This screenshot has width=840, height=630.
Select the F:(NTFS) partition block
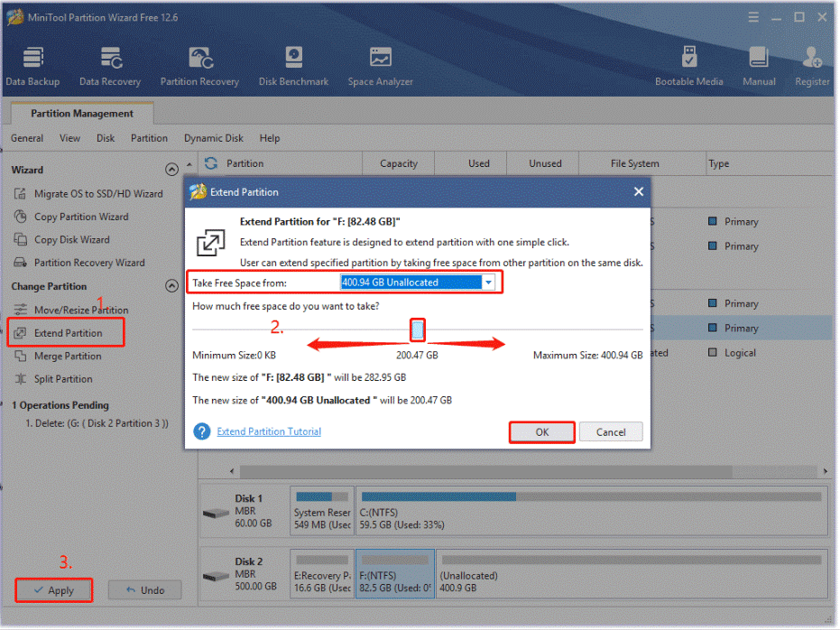pos(395,574)
